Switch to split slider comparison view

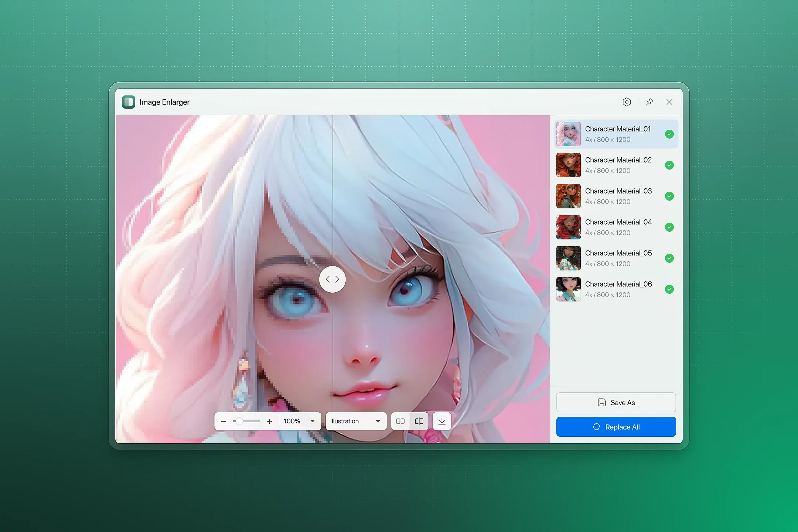419,421
